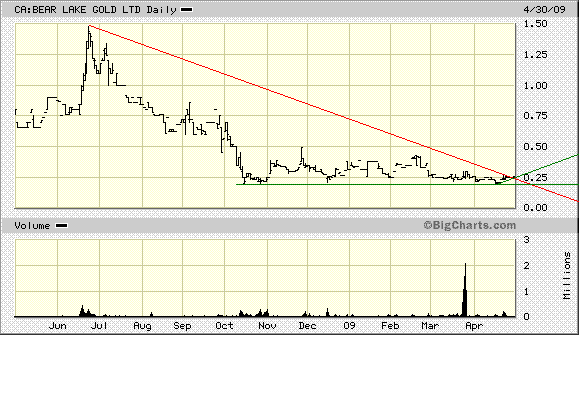The height and width of the screenshot is (405, 579).
Task: Click the Nov month label
Action: (x=267, y=326)
